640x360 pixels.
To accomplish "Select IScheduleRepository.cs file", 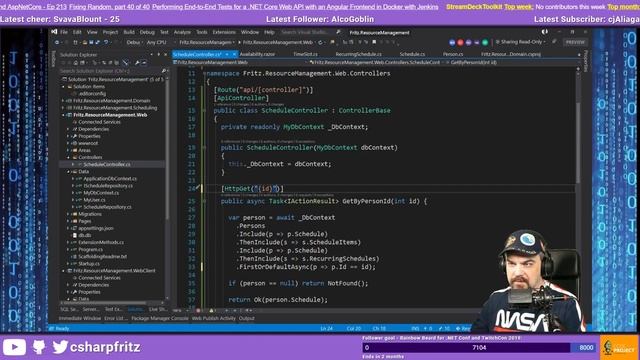I will pos(108,186).
